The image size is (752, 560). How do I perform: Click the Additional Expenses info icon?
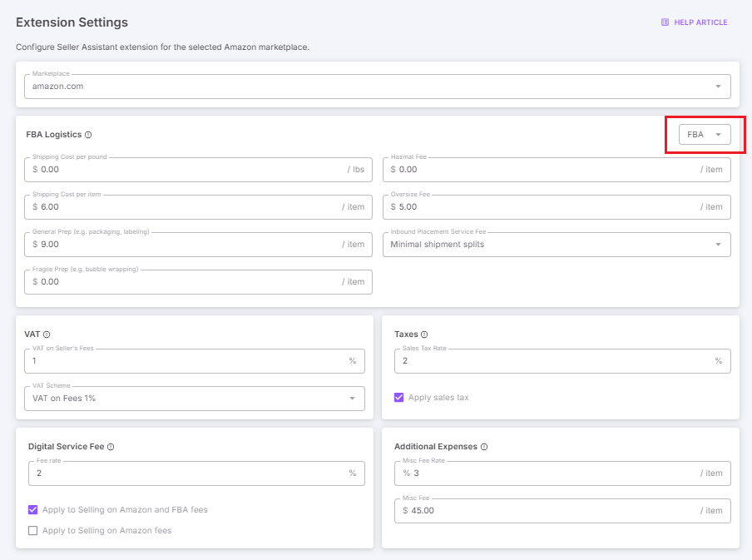[484, 447]
